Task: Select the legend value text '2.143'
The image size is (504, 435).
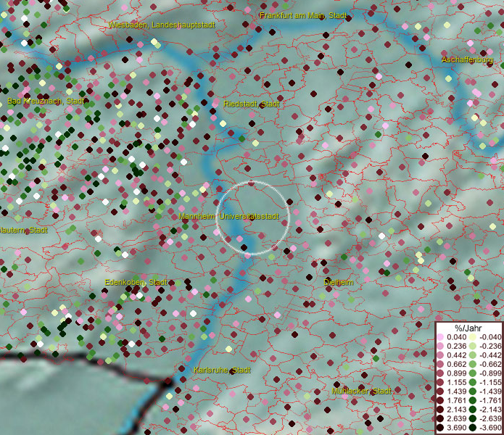Action: tap(456, 410)
